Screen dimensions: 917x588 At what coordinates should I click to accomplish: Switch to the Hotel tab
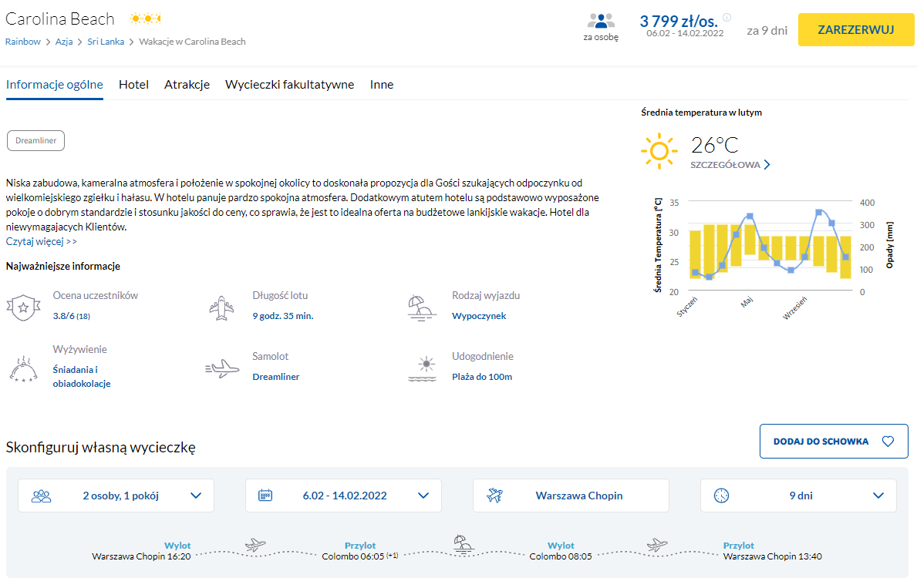pos(133,85)
